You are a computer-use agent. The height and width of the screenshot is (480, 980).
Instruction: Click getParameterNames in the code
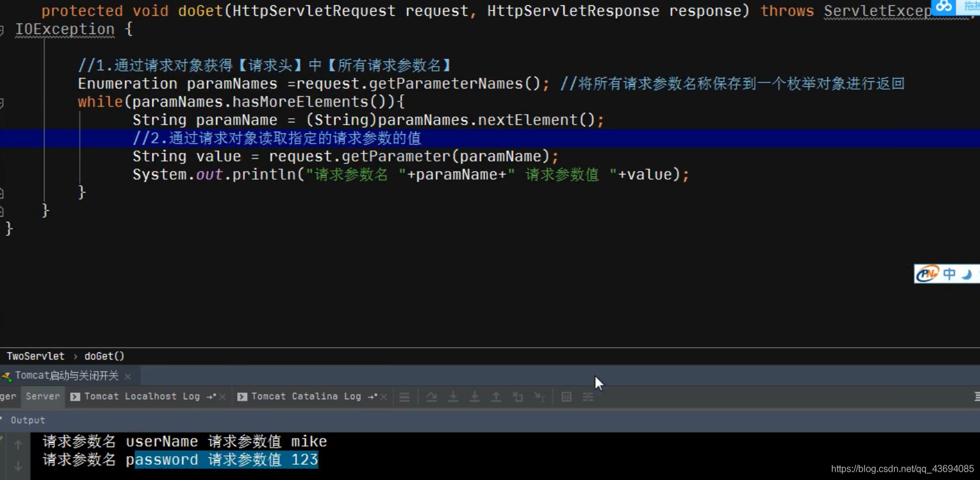(x=446, y=84)
